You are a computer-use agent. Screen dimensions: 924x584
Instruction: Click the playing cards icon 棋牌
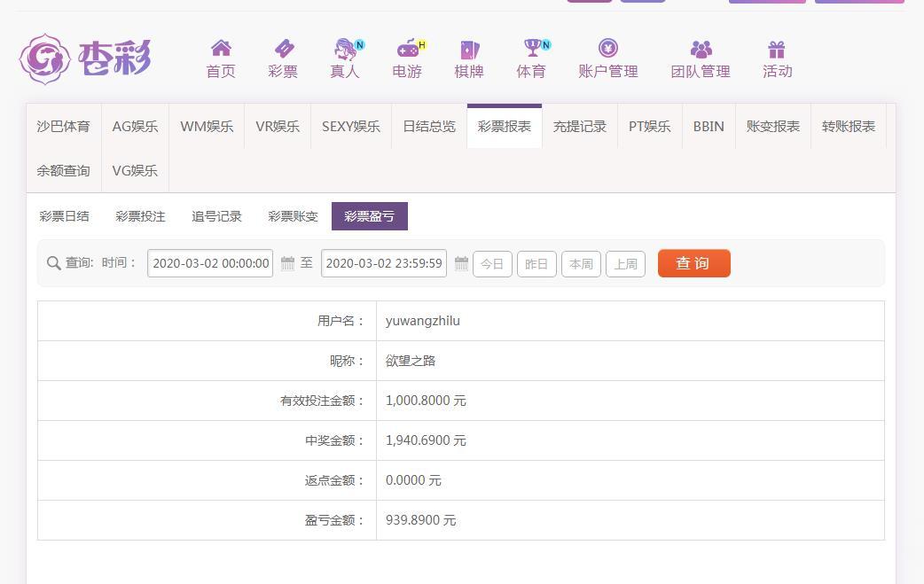[x=469, y=49]
